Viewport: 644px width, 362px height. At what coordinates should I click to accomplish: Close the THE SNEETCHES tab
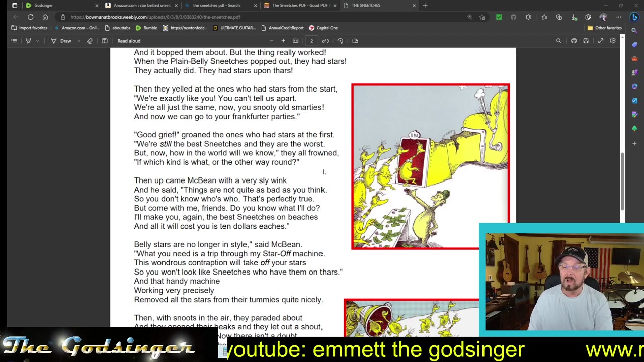point(414,5)
